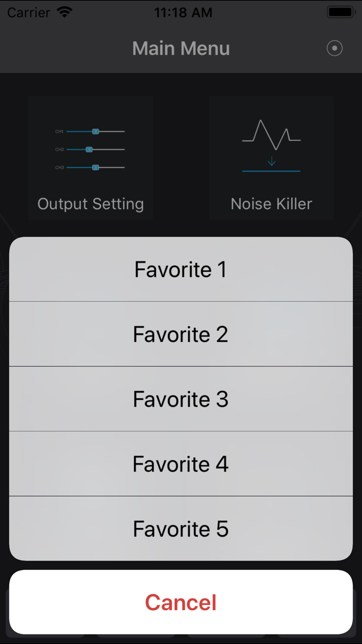Open the Noise Killer waveform icon
The width and height of the screenshot is (362, 644).
tap(271, 145)
